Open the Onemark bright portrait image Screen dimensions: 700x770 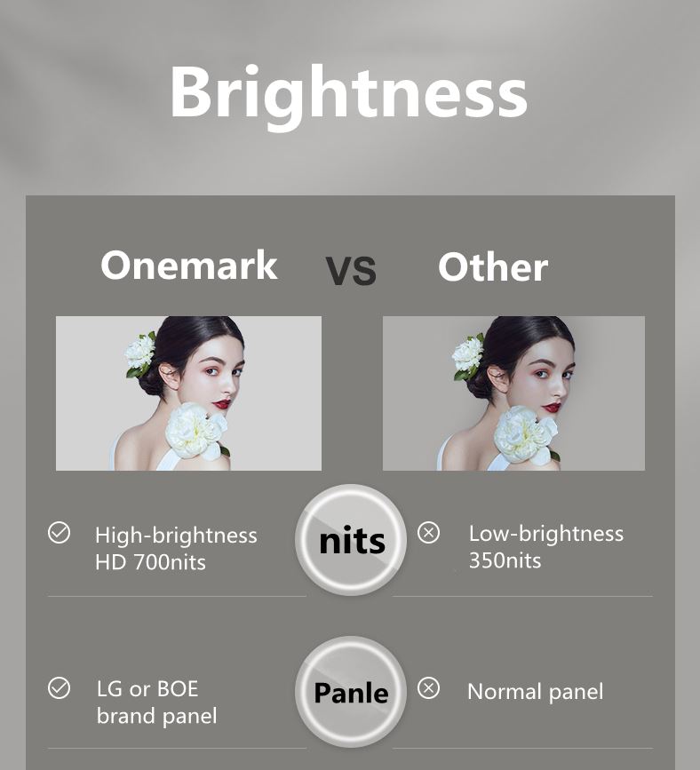[x=188, y=393]
